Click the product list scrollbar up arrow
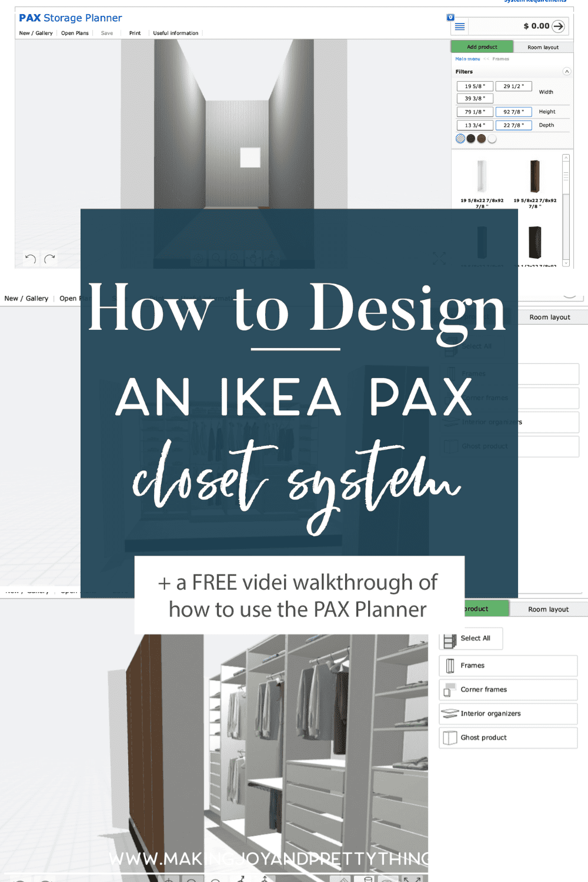This screenshot has width=588, height=882. tap(566, 158)
